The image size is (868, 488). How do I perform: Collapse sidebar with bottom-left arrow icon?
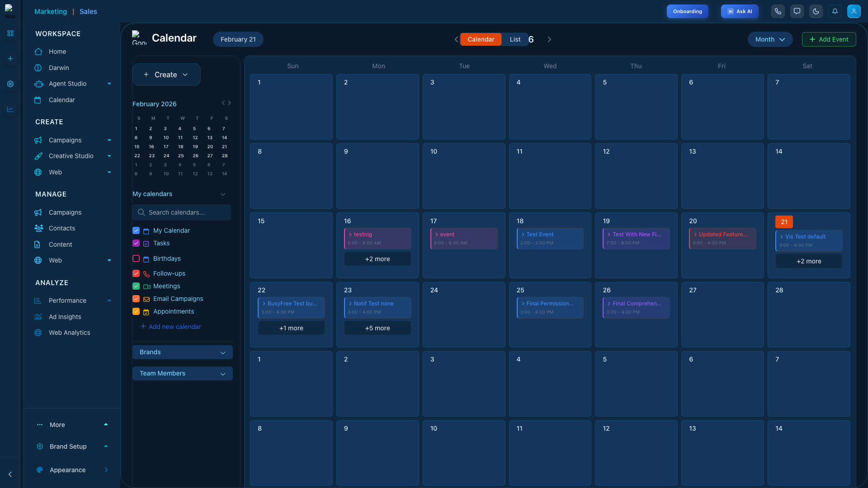pyautogui.click(x=10, y=474)
